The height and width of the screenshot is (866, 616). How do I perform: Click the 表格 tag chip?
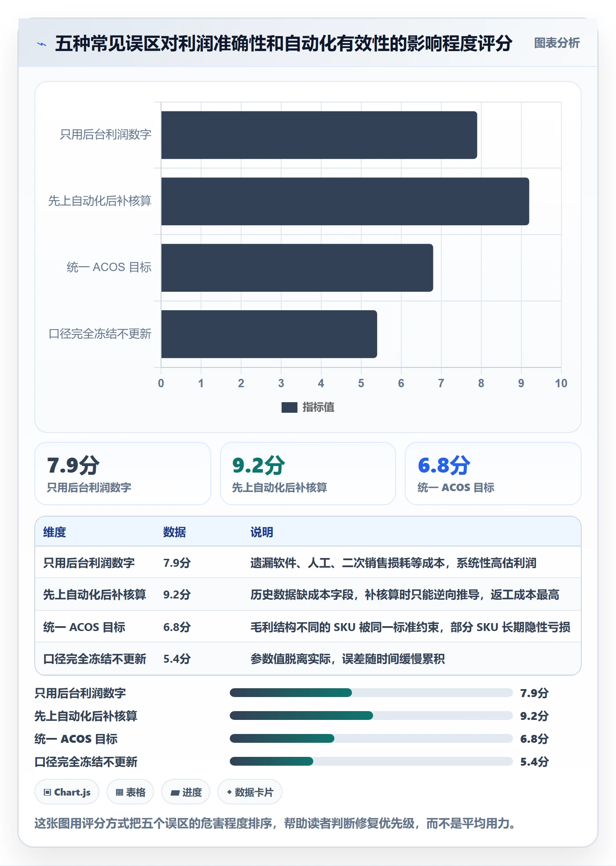coord(130,792)
